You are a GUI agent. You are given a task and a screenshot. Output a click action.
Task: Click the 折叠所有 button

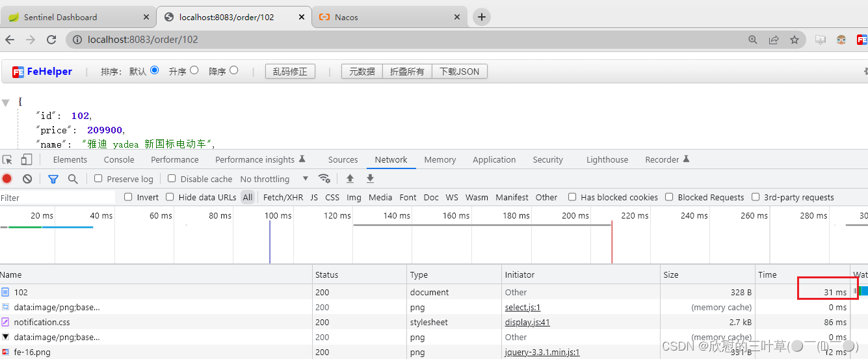(407, 72)
